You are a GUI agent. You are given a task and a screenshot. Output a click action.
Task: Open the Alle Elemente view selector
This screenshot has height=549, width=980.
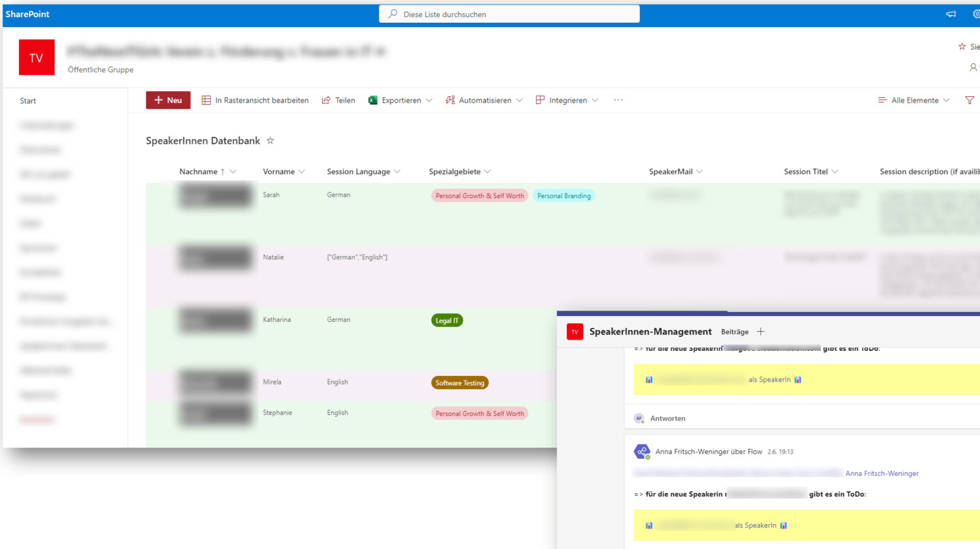914,100
